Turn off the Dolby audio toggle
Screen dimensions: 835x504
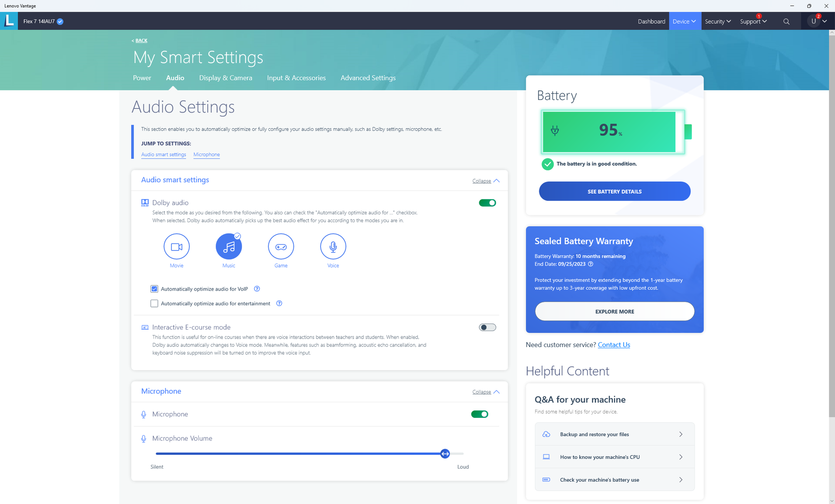487,203
